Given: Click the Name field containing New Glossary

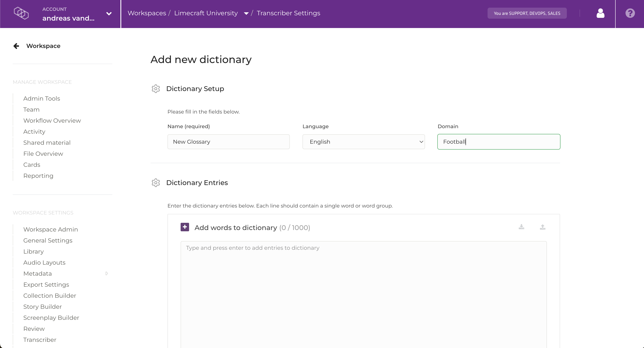Looking at the screenshot, I should [228, 142].
